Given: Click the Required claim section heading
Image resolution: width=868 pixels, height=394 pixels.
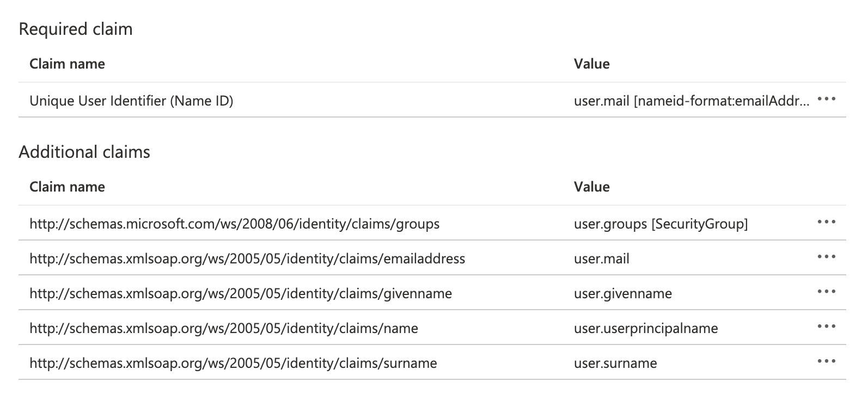Looking at the screenshot, I should click(76, 29).
